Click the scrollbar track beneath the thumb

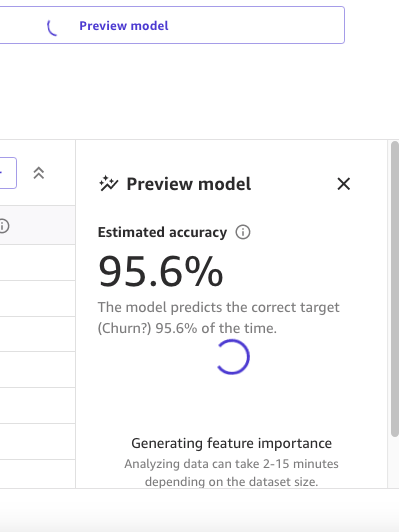395,462
